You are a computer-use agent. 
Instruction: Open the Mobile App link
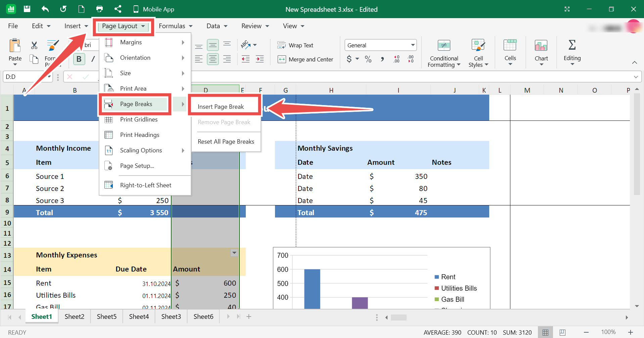154,9
